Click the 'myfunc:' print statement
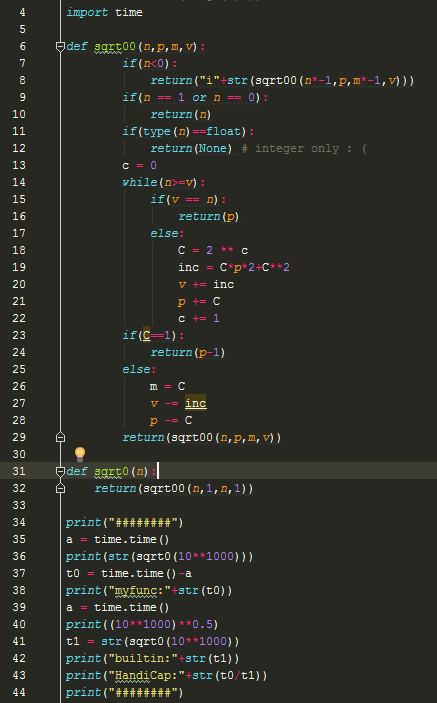Screen dimensions: 437x703 point(149,590)
